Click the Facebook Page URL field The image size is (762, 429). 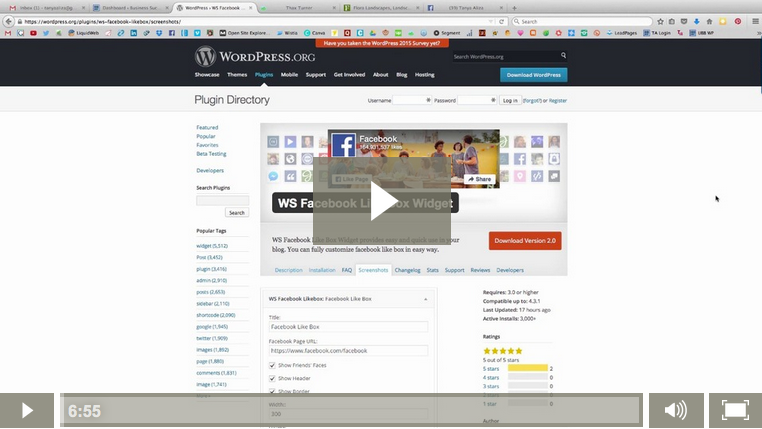(348, 351)
